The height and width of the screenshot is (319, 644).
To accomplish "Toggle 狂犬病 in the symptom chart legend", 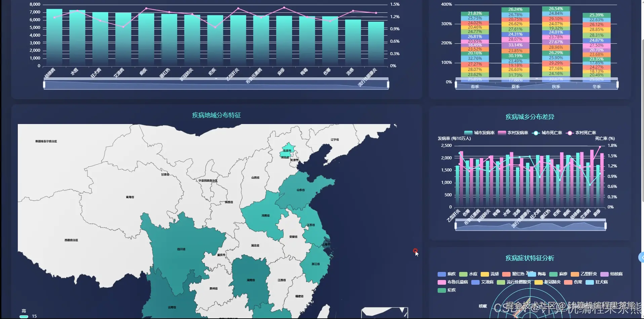I will point(597,282).
